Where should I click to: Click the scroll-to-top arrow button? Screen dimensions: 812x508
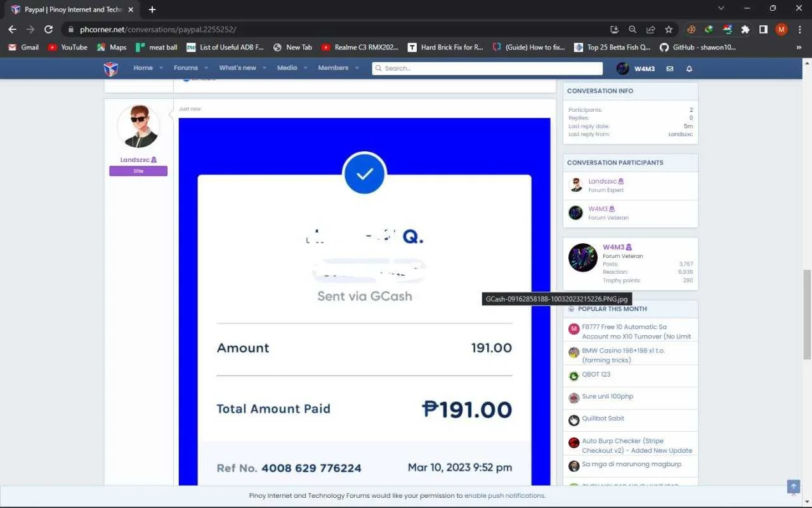click(793, 486)
